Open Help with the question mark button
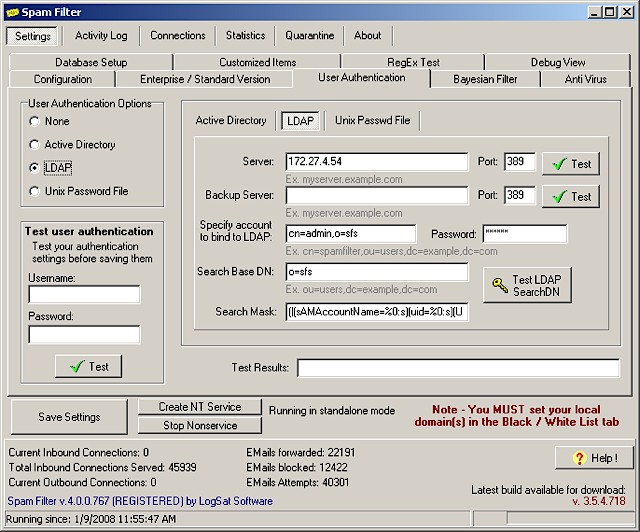640x532 pixels. pos(594,458)
